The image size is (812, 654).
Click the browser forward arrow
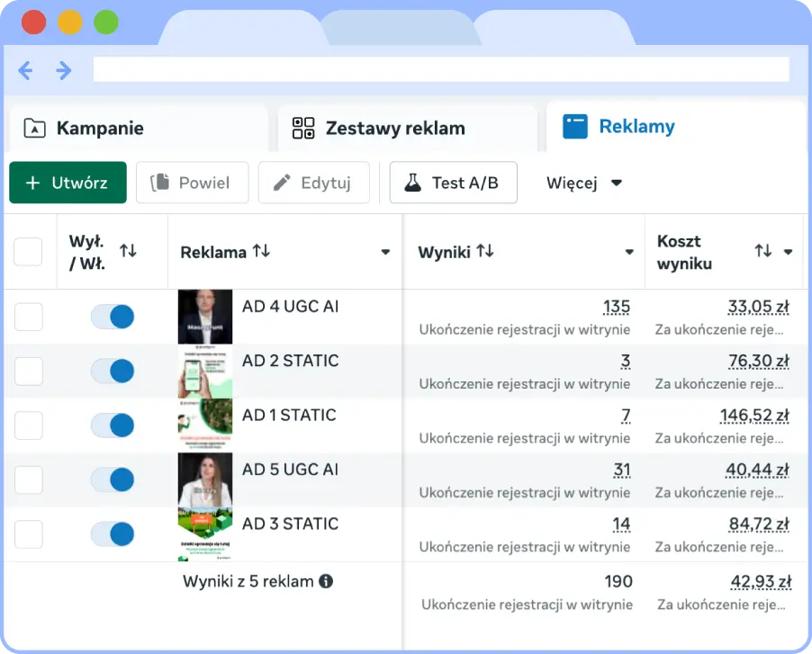pos(63,70)
